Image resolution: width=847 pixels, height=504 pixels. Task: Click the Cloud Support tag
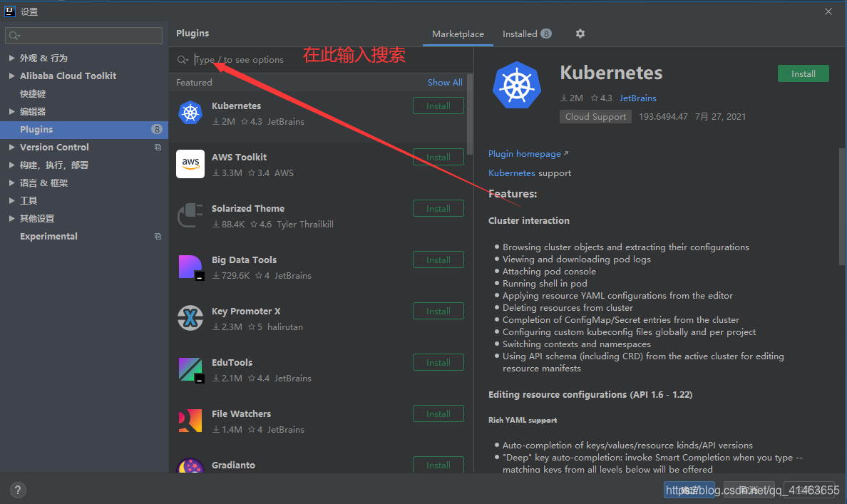[x=595, y=117]
